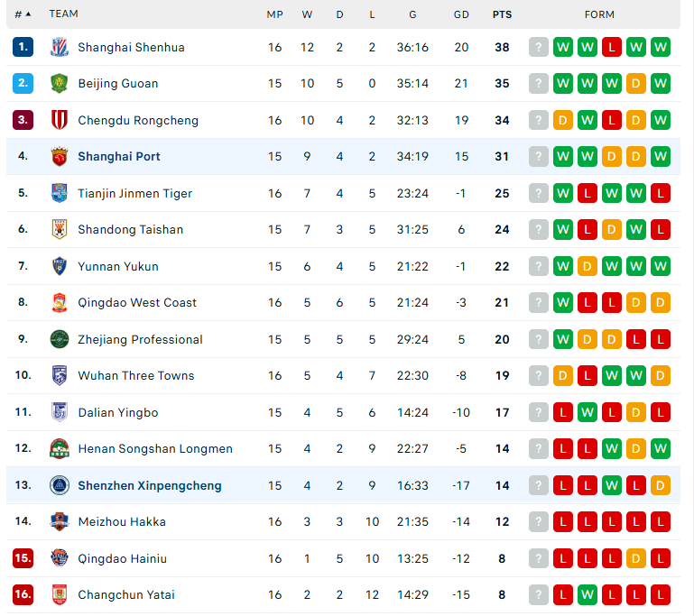Select the Henan Songshan Longmen crest
Viewport: 694px width, 616px height.
pos(60,448)
